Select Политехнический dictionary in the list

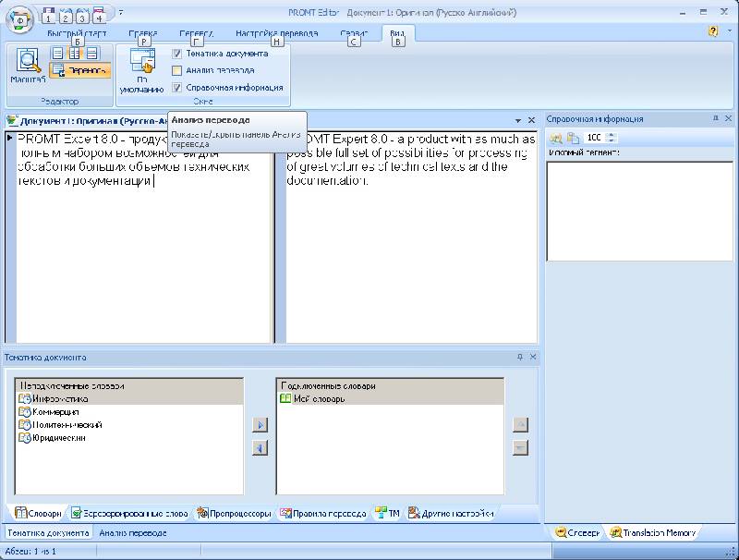(129, 425)
